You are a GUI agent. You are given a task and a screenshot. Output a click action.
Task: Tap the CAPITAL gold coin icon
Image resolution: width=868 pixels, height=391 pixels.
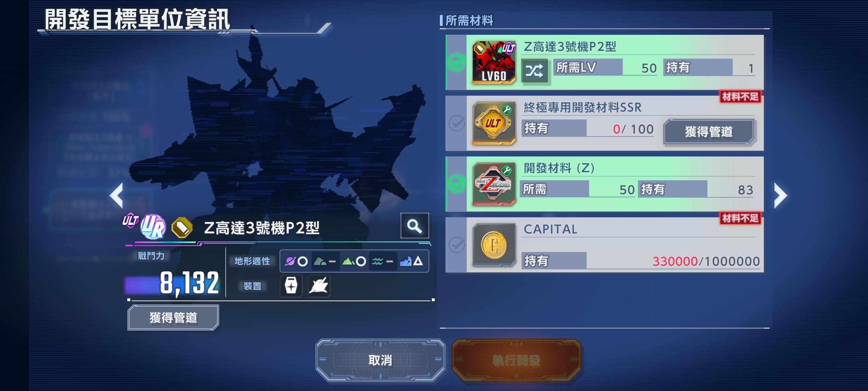tap(494, 245)
